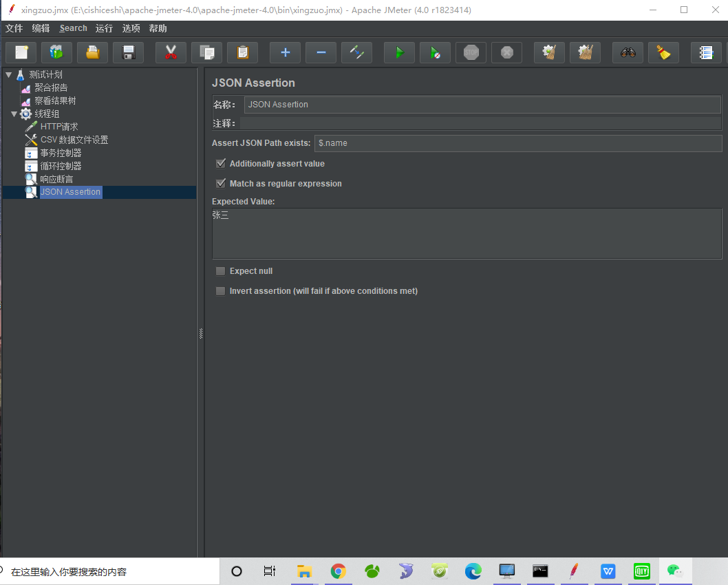This screenshot has width=728, height=585.
Task: Collapse the 线程组 tree node
Action: 14,114
